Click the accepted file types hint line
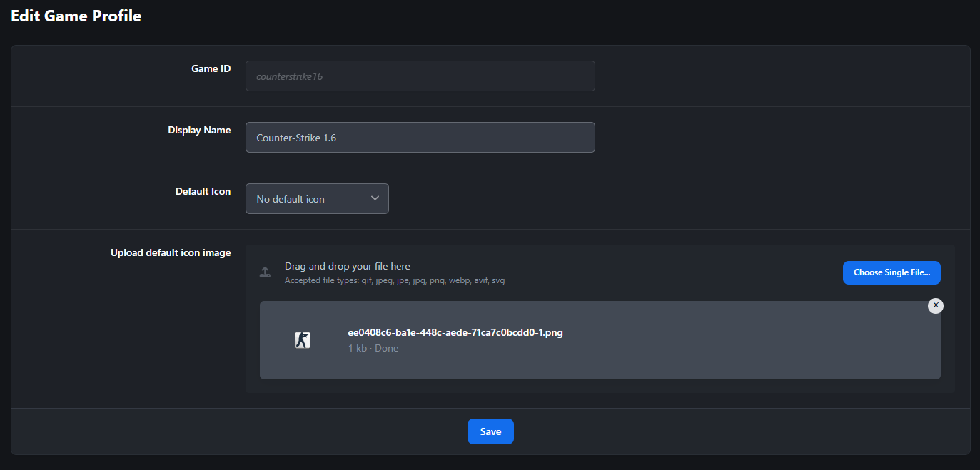Image resolution: width=980 pixels, height=470 pixels. click(395, 280)
